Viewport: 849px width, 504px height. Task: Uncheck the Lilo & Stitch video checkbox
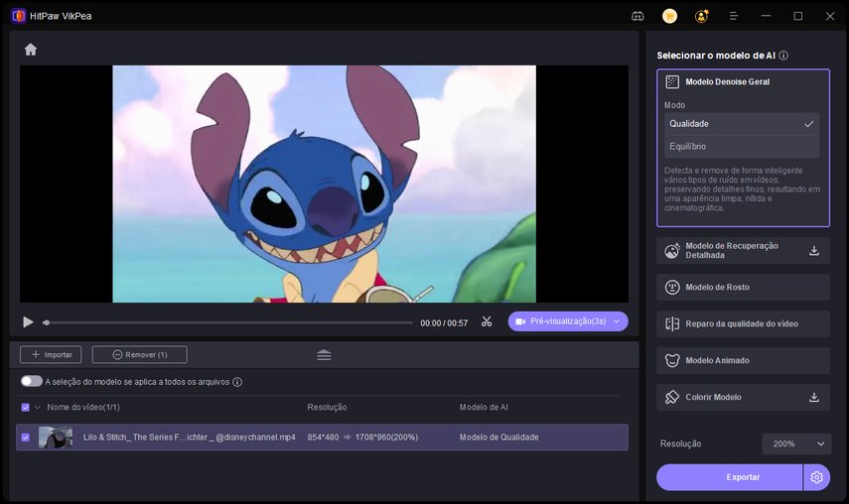point(26,437)
